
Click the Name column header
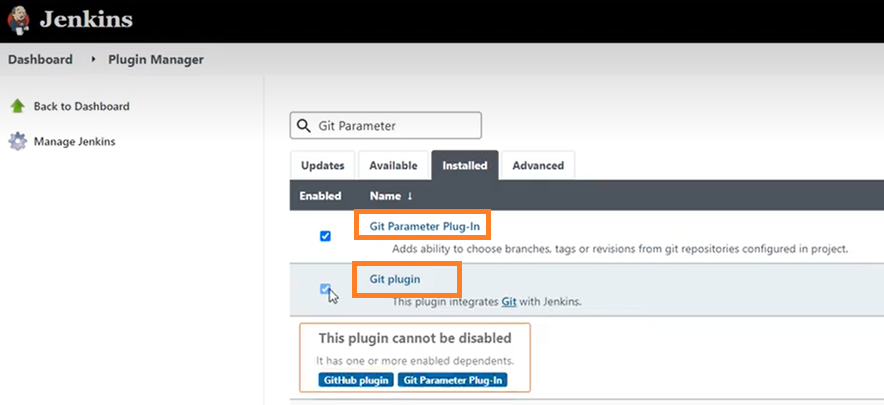point(385,196)
